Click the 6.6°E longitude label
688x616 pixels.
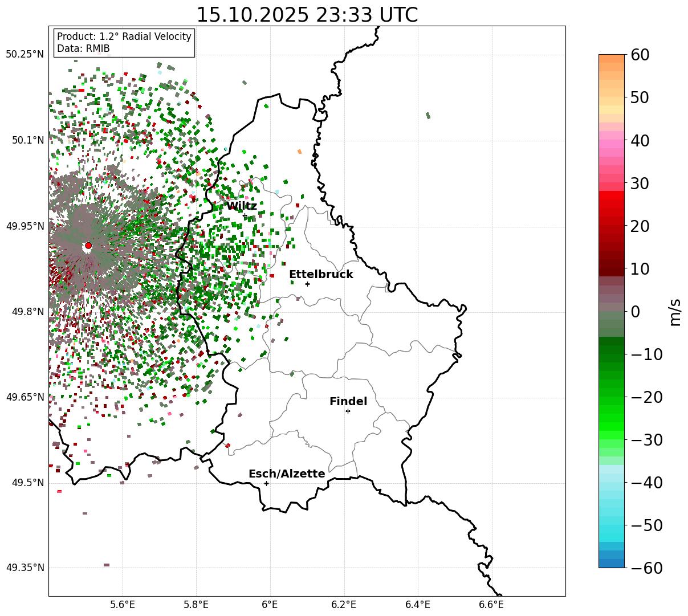coord(491,605)
